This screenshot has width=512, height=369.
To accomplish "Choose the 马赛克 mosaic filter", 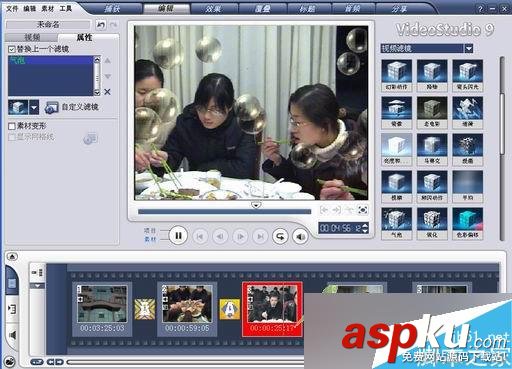I will click(x=432, y=149).
